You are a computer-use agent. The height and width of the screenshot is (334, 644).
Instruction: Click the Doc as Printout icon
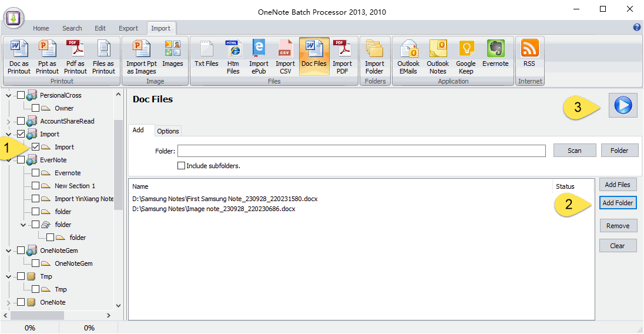pyautogui.click(x=19, y=57)
